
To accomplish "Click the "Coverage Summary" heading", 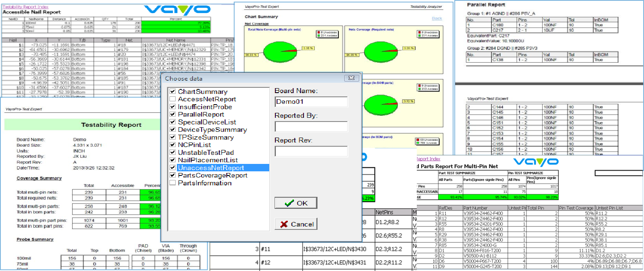I will tap(39, 178).
